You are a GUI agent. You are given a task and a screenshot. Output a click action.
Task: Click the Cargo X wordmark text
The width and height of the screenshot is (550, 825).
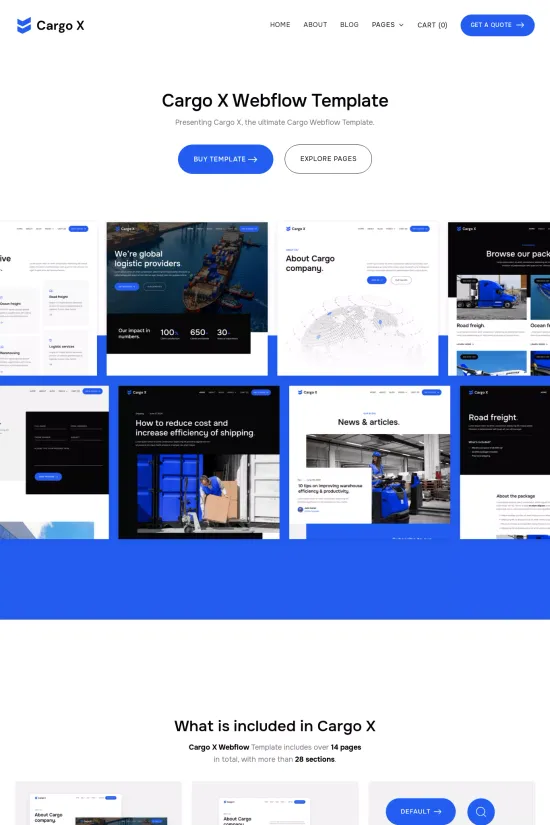[60, 25]
